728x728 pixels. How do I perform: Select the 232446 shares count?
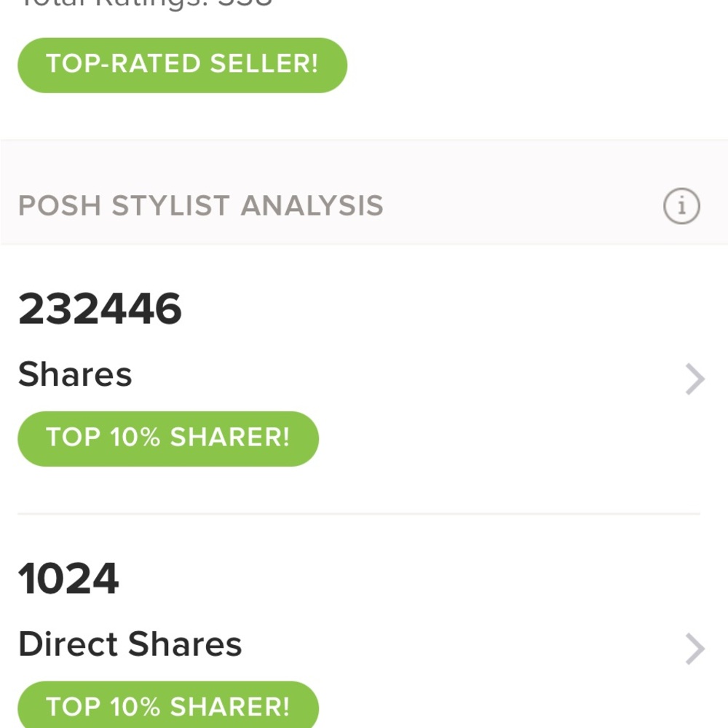point(100,309)
